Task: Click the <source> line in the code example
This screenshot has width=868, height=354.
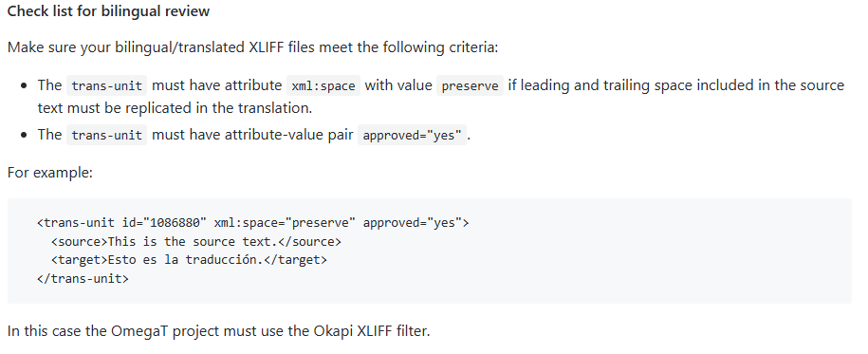Action: pyautogui.click(x=196, y=242)
